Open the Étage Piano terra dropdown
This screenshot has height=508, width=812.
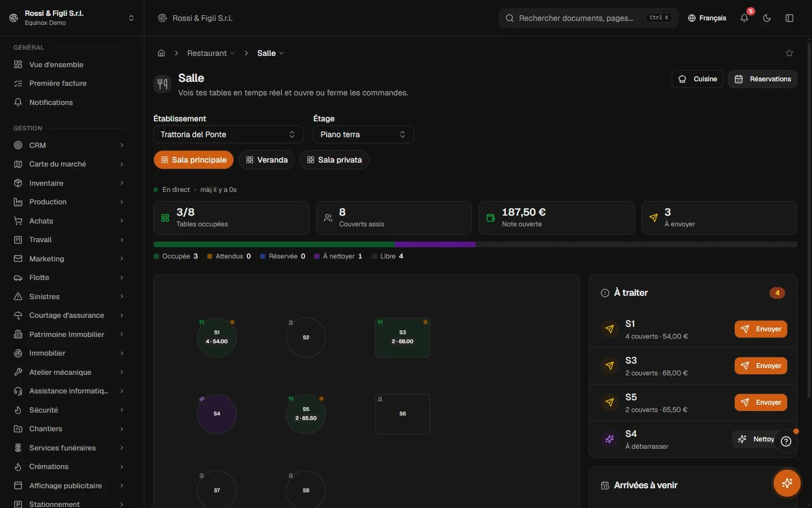[x=364, y=134]
